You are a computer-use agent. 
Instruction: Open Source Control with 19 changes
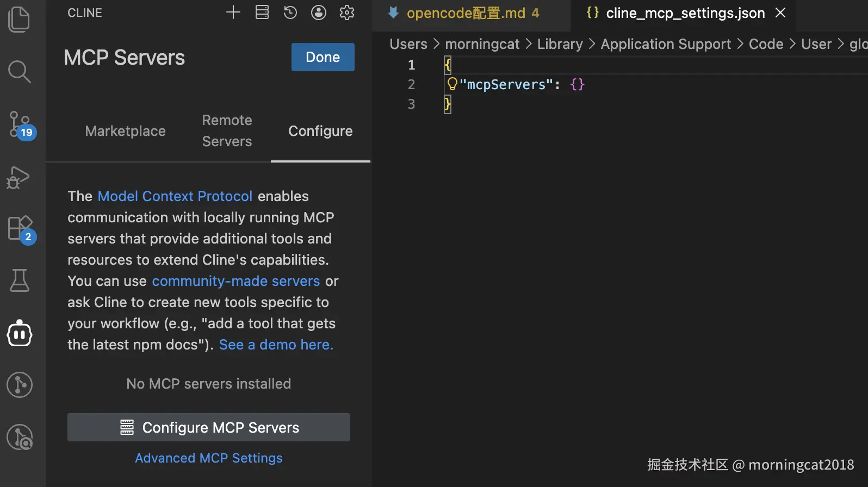tap(20, 124)
